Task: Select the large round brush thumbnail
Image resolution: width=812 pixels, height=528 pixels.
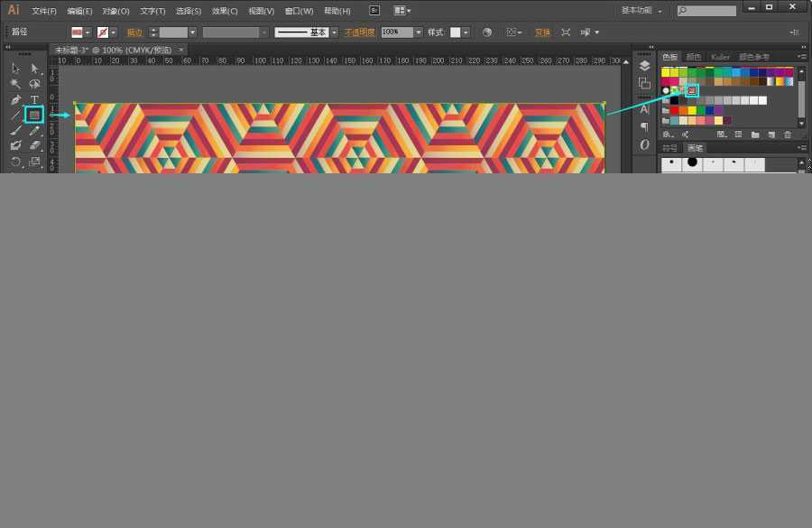Action: point(692,163)
